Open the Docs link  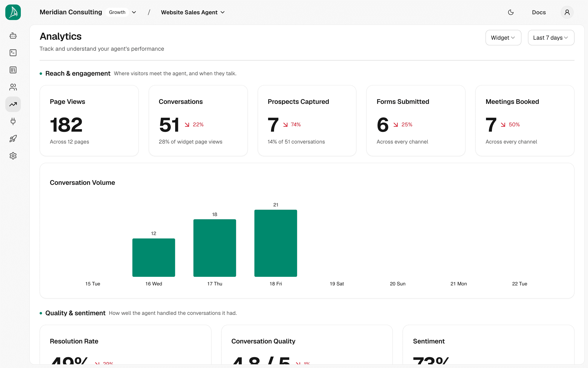pos(539,12)
